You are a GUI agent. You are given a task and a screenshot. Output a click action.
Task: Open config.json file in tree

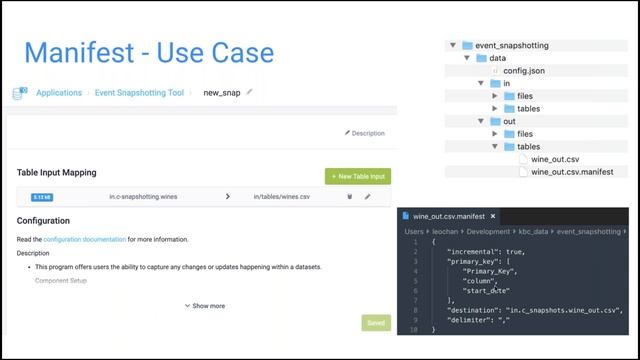coord(524,71)
